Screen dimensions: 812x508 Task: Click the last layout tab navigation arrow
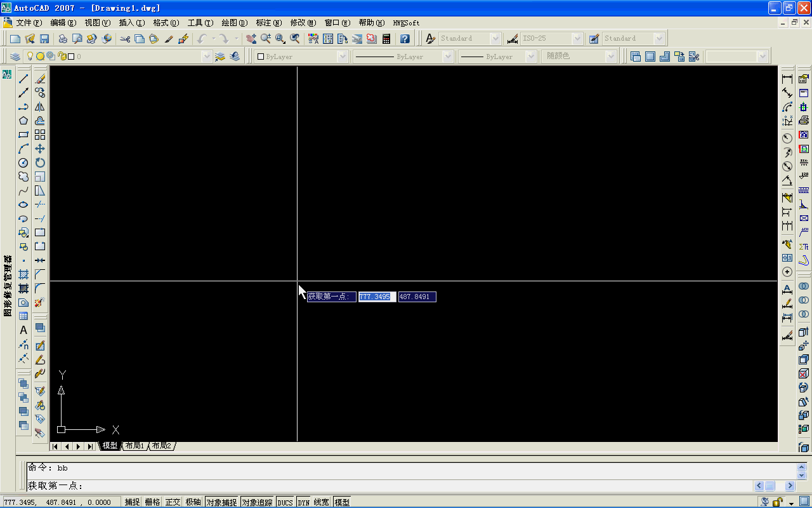click(x=90, y=446)
